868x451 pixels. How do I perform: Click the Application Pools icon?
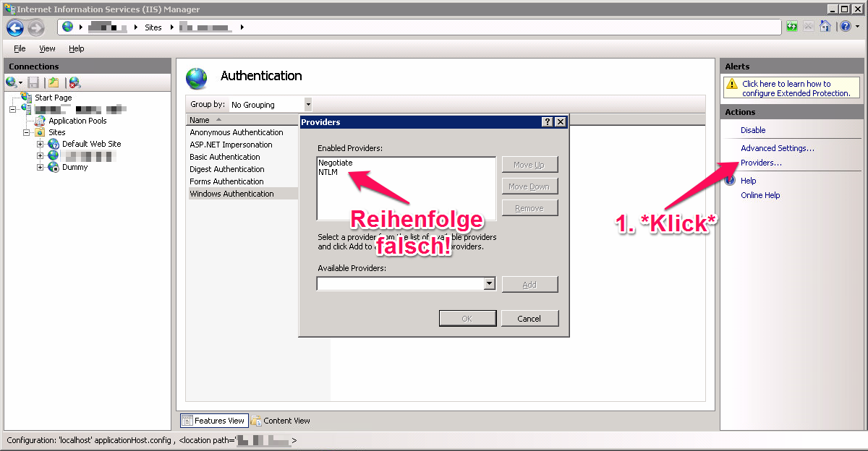point(41,121)
